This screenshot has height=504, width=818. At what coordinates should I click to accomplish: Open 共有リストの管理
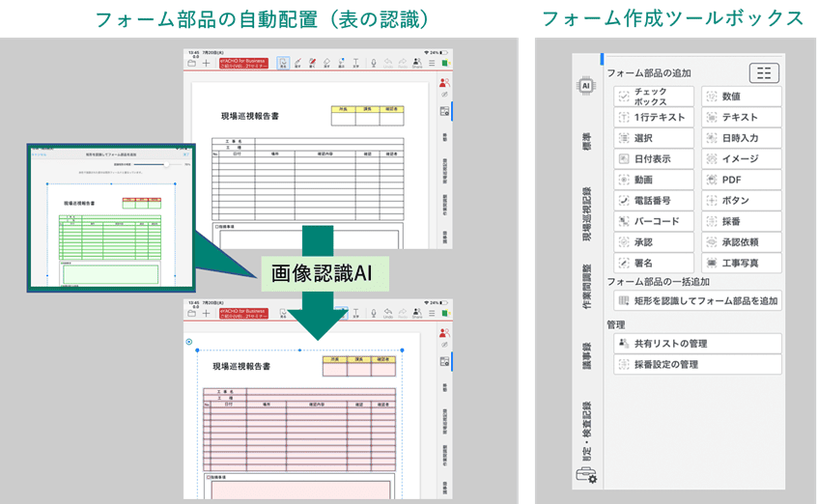click(697, 344)
